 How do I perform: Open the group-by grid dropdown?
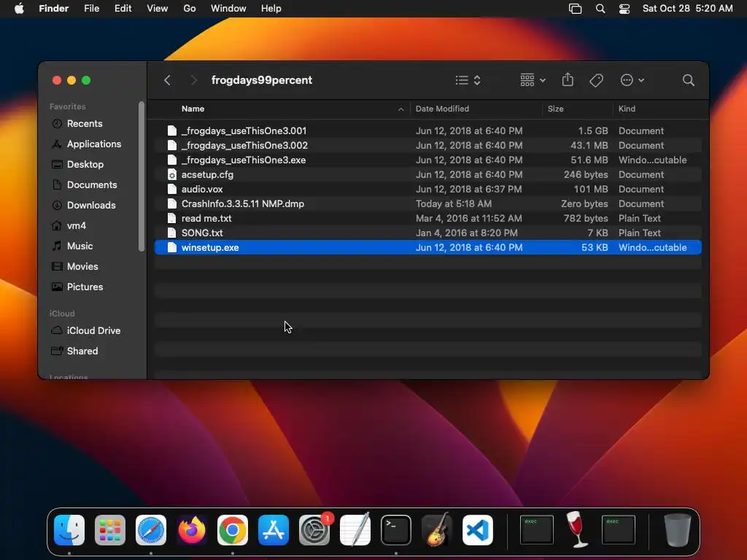point(533,80)
